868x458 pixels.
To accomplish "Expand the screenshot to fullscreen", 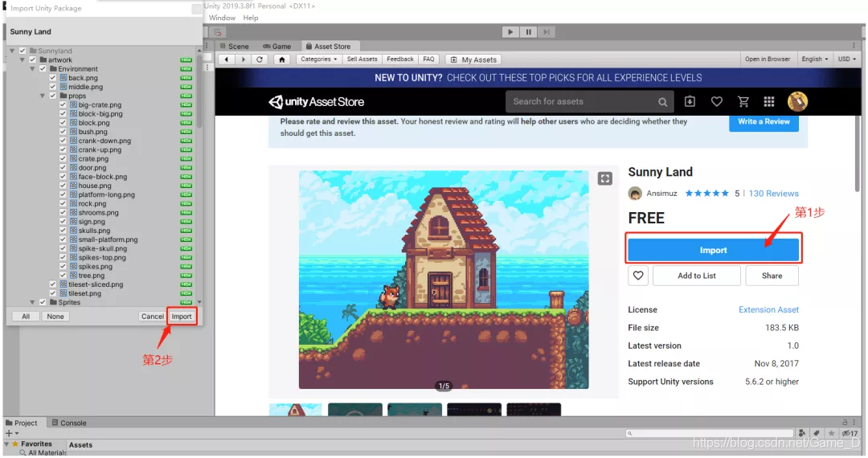I will click(x=604, y=178).
